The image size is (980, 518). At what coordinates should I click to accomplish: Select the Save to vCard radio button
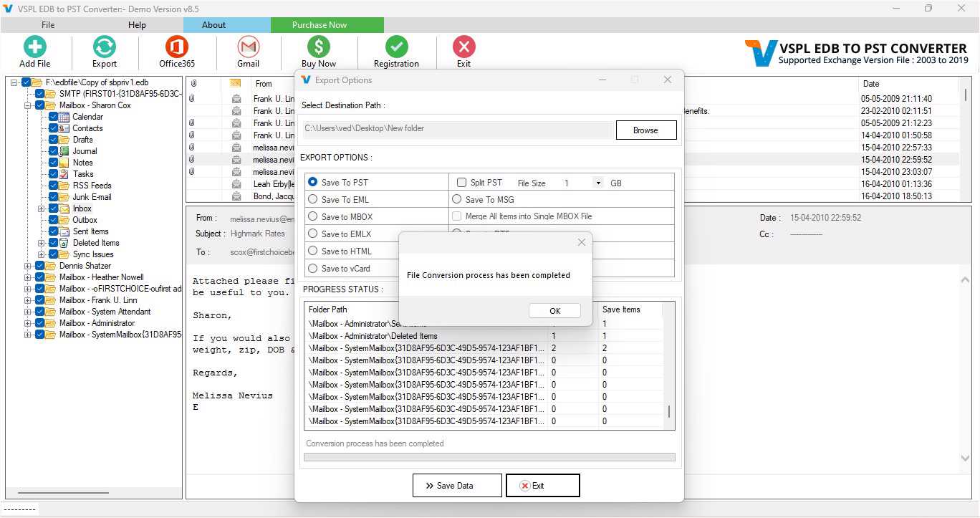(312, 268)
